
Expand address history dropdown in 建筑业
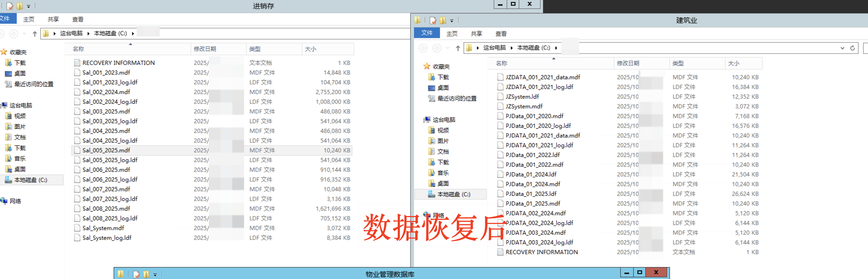click(842, 48)
